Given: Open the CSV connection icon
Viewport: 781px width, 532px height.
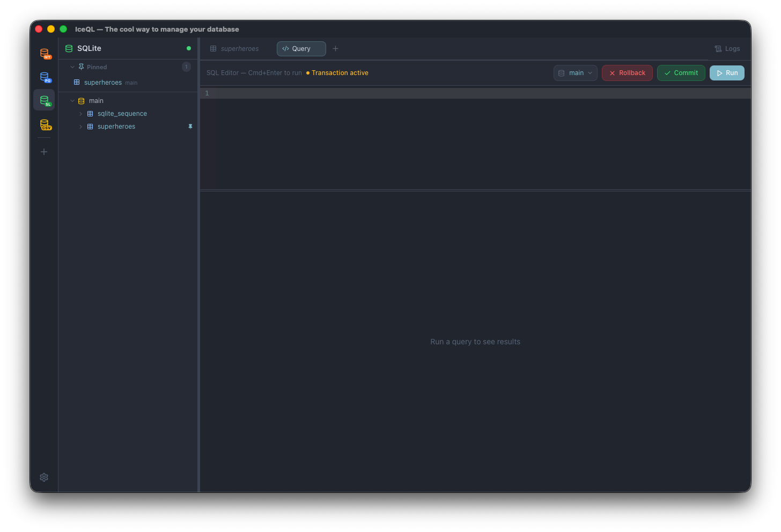Looking at the screenshot, I should (45, 124).
